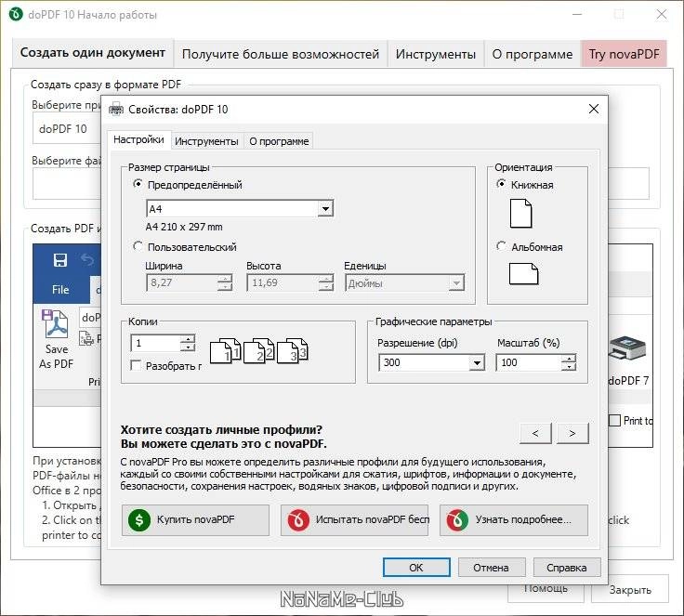684x616 pixels.
Task: Click the File tab in Word preview
Action: point(60,290)
